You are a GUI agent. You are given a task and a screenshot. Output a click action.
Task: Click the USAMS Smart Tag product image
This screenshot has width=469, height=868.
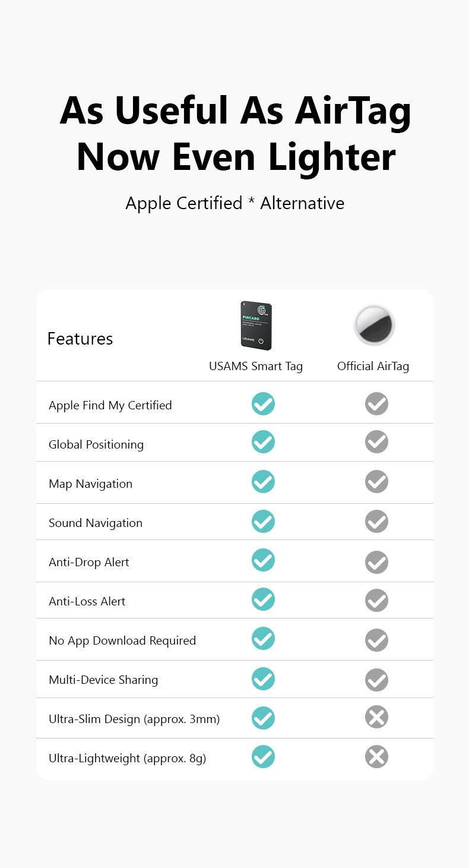(x=256, y=325)
